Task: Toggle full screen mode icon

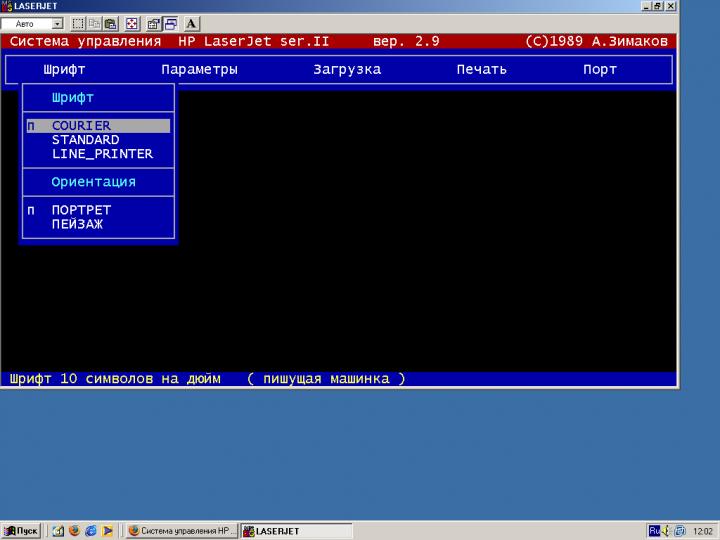Action: 132,23
